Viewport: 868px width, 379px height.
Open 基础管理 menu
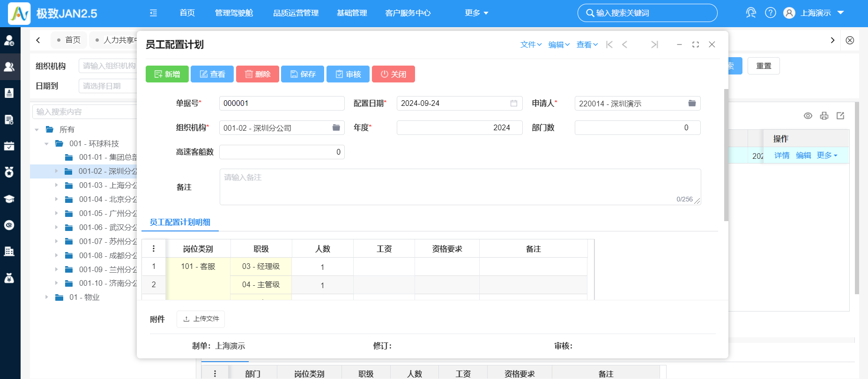352,13
